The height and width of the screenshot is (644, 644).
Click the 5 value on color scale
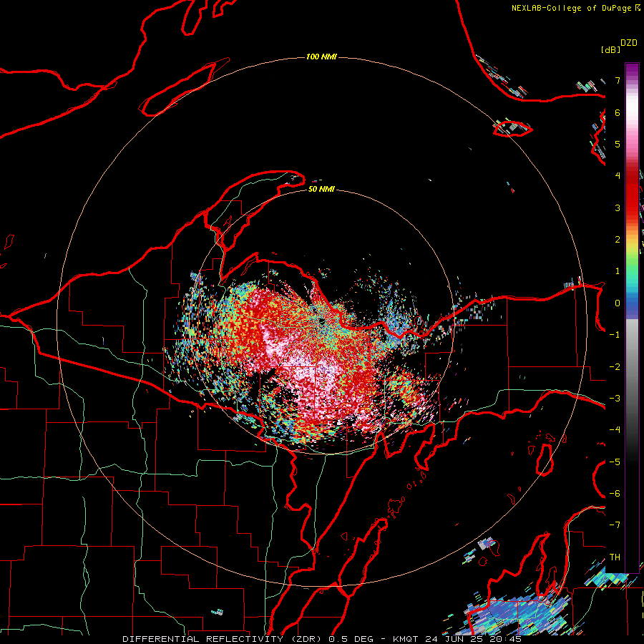618,144
